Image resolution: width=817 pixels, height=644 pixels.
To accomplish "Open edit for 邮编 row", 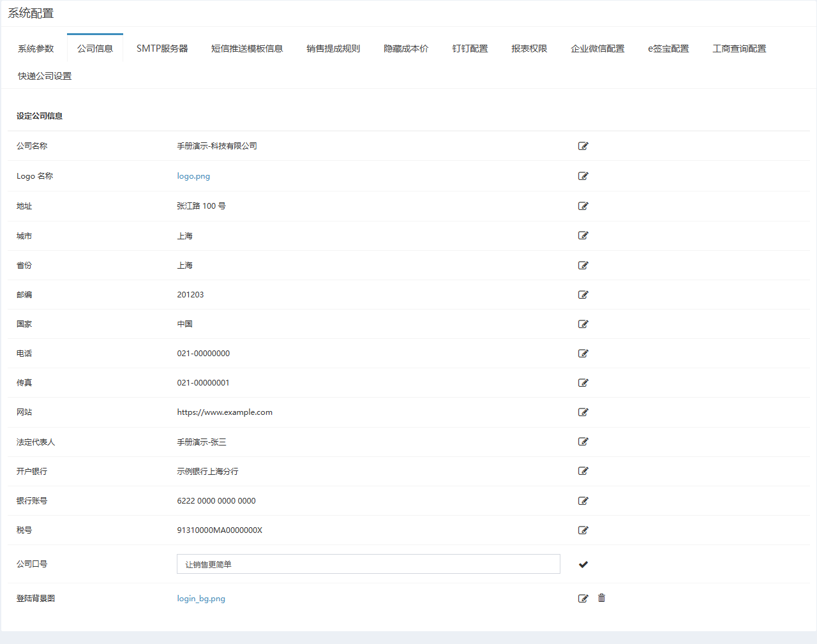I will click(x=583, y=295).
